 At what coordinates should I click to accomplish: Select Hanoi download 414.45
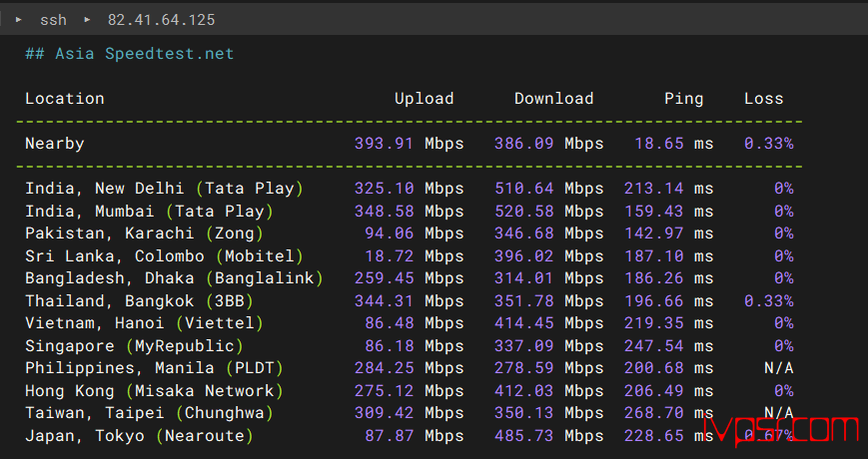pyautogui.click(x=523, y=323)
